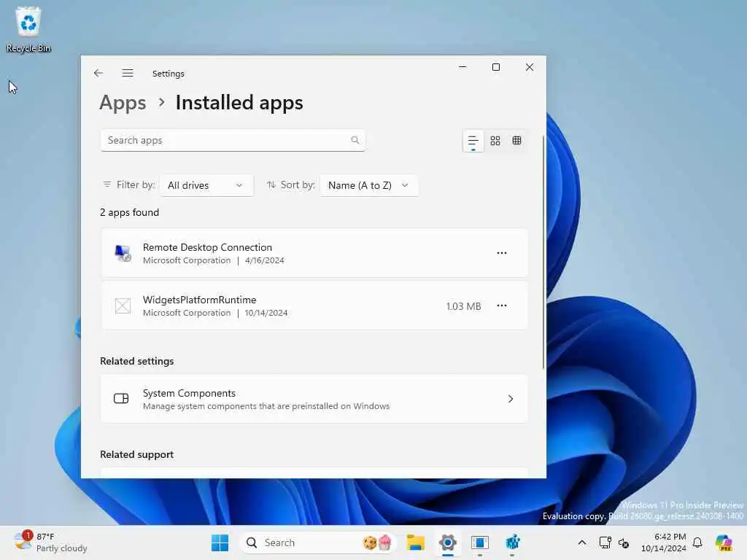Switch to list view layout

473,141
